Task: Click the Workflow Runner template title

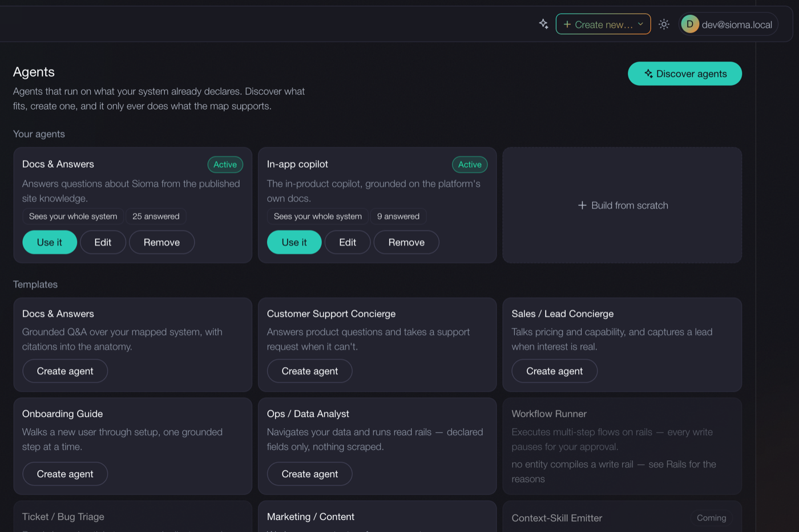Action: click(549, 414)
